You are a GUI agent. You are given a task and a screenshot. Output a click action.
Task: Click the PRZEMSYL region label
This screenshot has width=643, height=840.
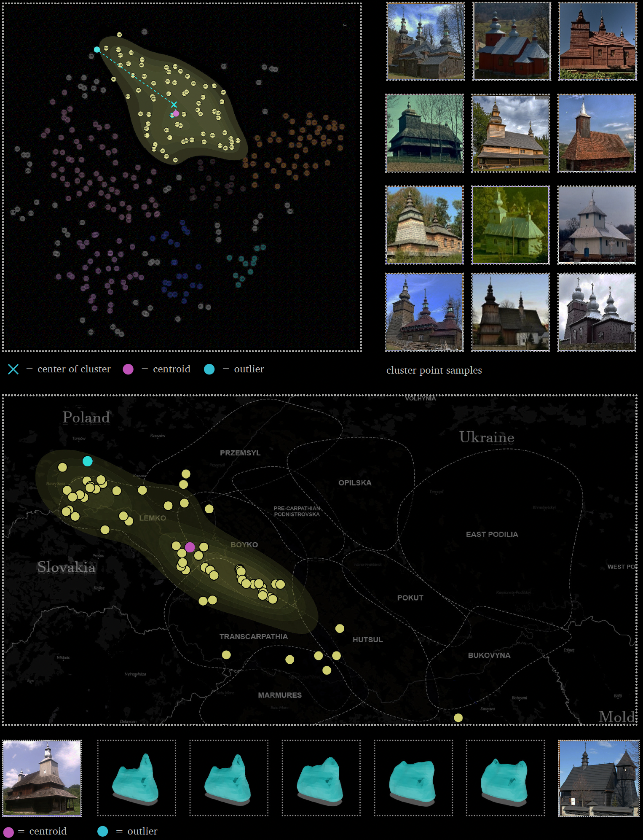240,453
